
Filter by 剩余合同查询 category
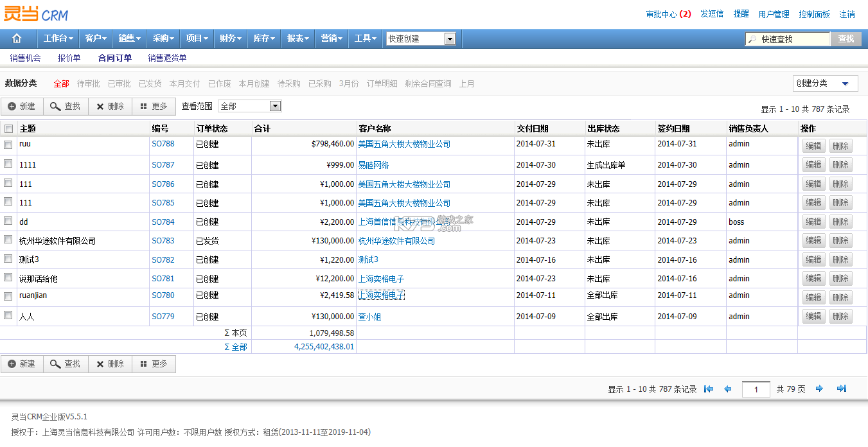coord(428,83)
